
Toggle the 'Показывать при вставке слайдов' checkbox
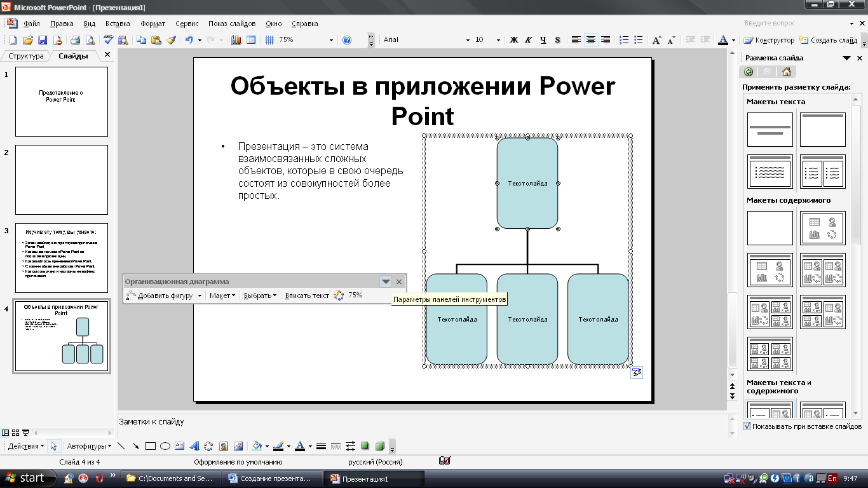click(x=747, y=426)
